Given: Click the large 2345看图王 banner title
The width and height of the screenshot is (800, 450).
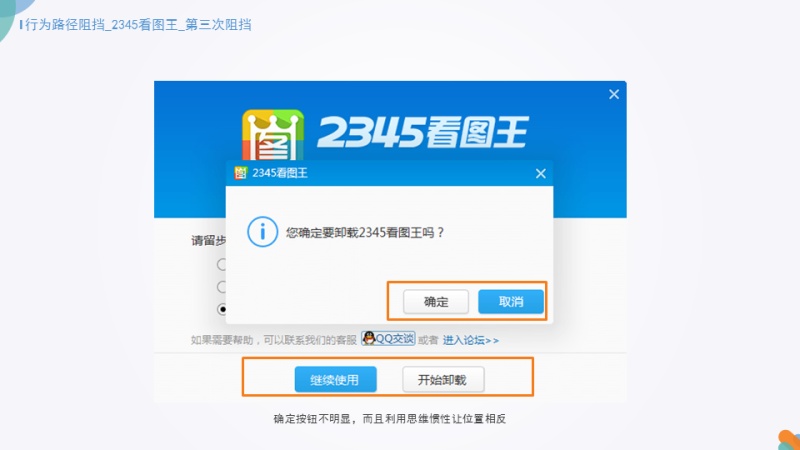Looking at the screenshot, I should [422, 132].
